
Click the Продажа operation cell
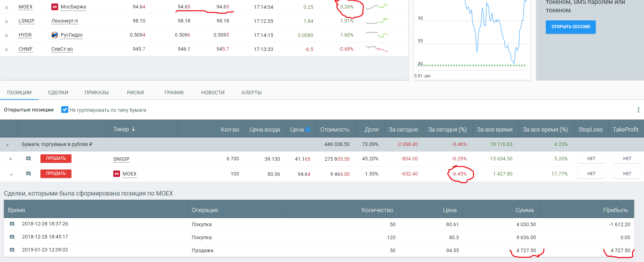(202, 250)
